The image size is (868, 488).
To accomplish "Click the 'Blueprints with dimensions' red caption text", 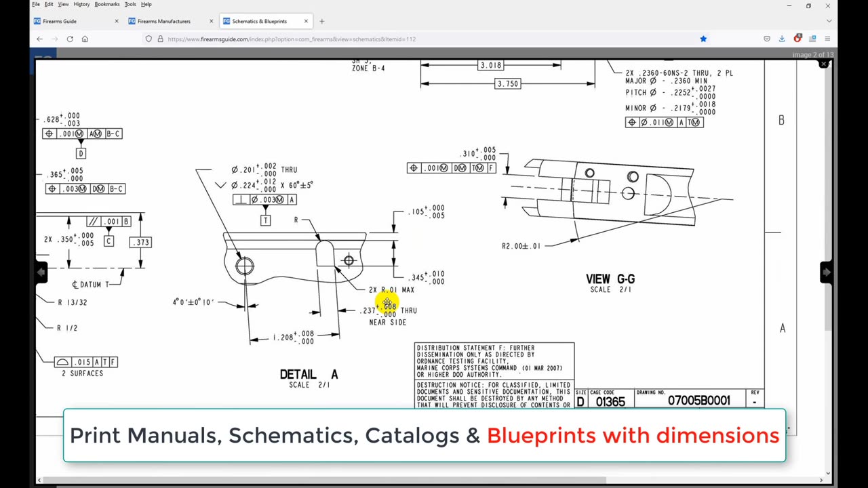I will coord(633,435).
